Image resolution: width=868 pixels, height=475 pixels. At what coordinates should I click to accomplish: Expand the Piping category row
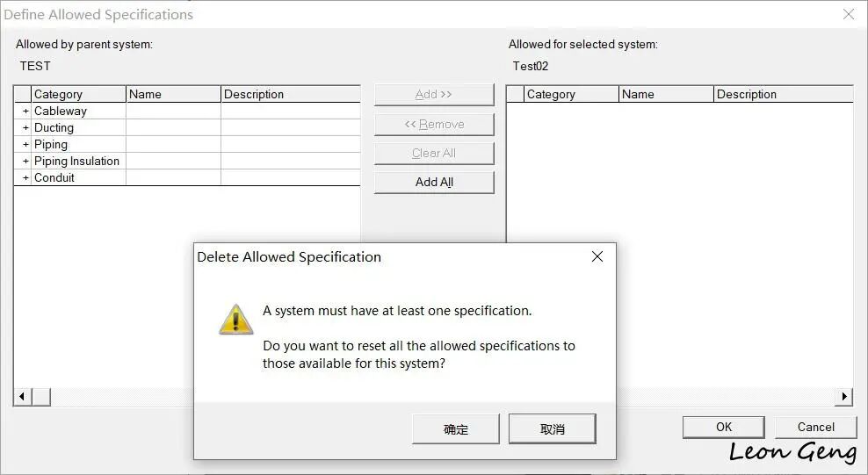[25, 144]
